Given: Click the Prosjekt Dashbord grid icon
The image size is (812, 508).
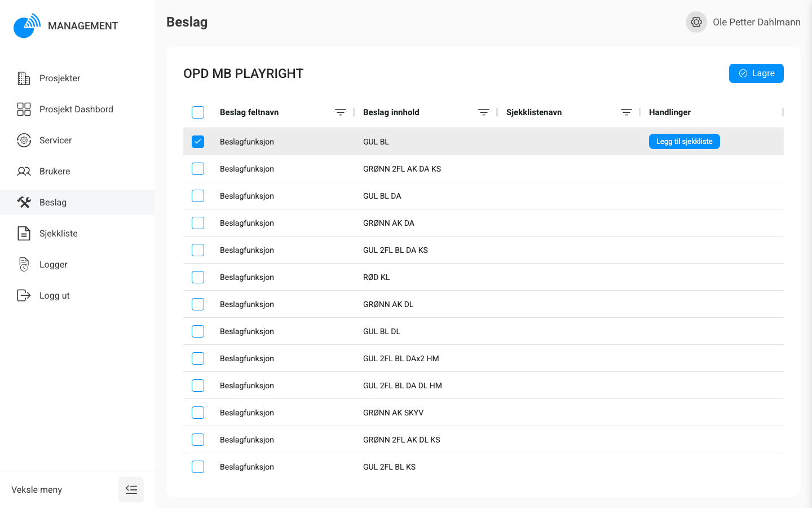Looking at the screenshot, I should [24, 110].
